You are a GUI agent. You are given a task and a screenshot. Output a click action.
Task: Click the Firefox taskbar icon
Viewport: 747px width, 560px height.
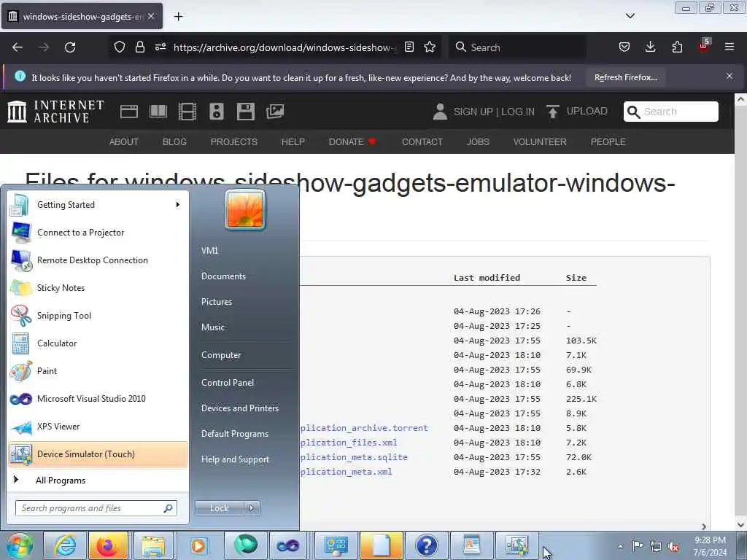click(108, 545)
